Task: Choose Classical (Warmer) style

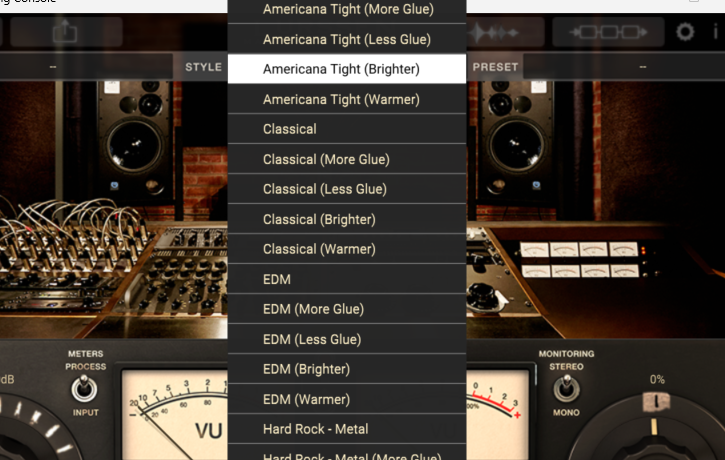Action: point(347,249)
